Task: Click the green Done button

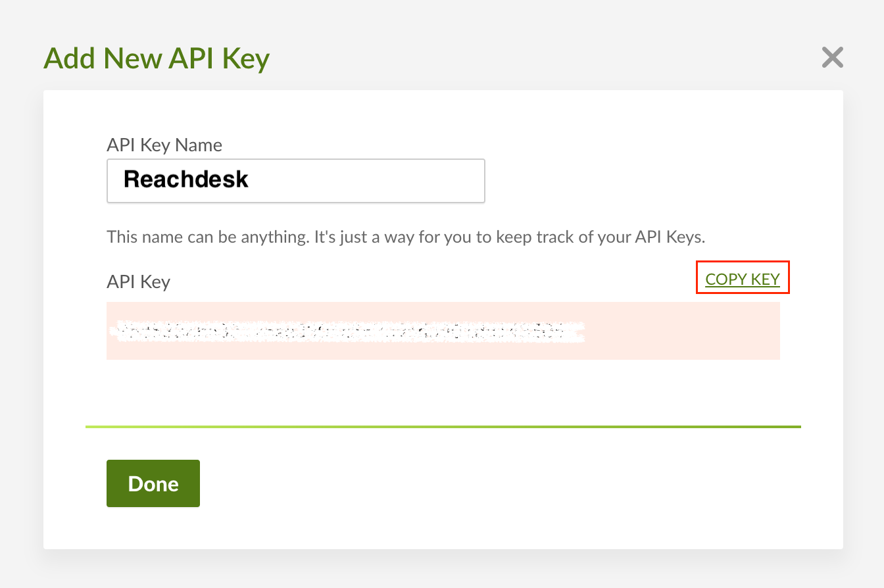Action: coord(153,483)
